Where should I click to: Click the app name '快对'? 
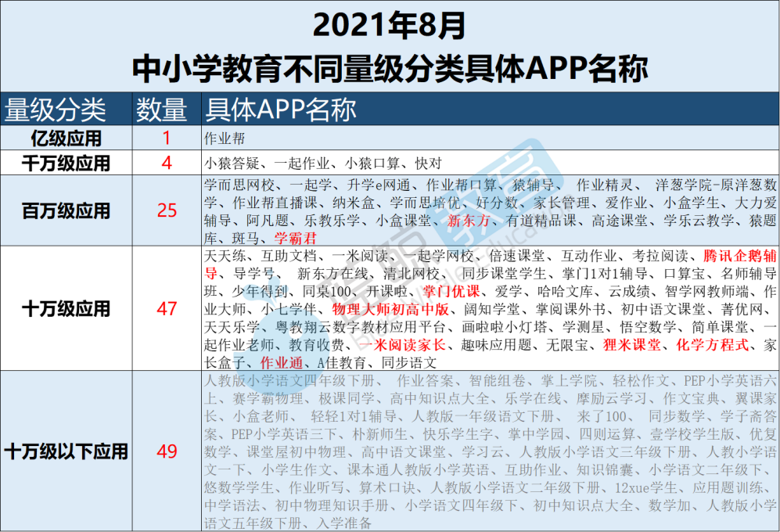pyautogui.click(x=428, y=164)
